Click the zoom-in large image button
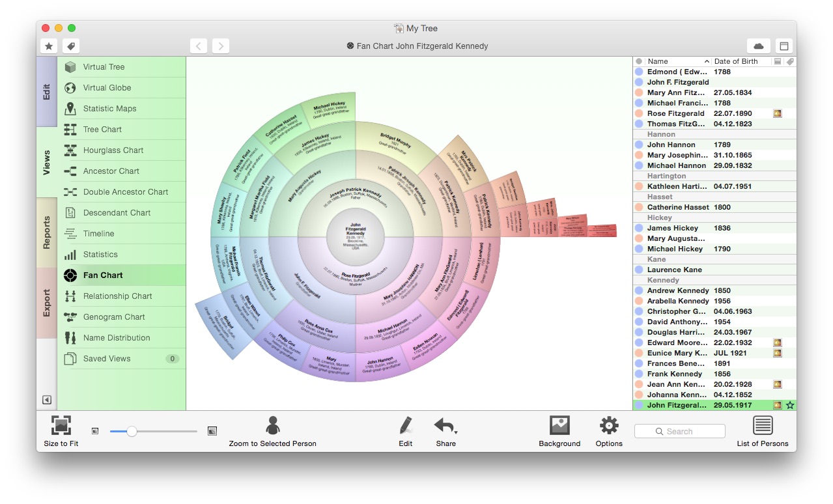Image resolution: width=833 pixels, height=504 pixels. (x=212, y=431)
